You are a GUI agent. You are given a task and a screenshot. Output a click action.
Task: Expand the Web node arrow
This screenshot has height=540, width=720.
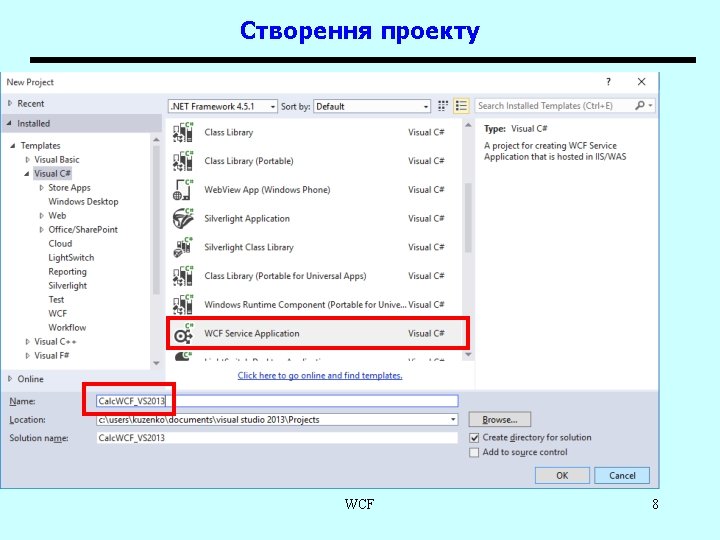click(41, 216)
